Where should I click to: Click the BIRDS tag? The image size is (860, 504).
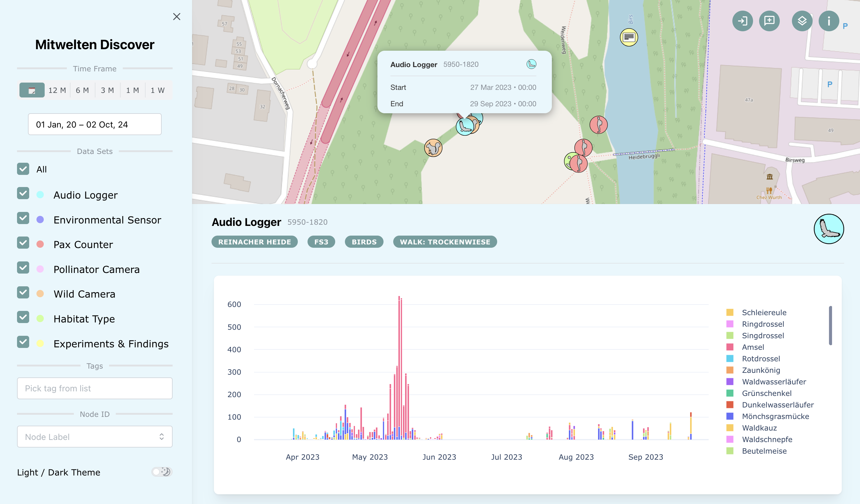364,242
